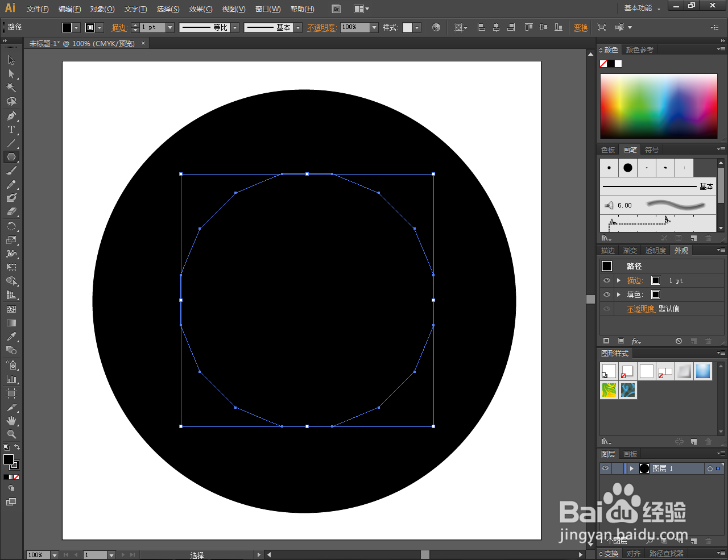Select the Pencil tool
The height and width of the screenshot is (560, 728).
[x=11, y=184]
